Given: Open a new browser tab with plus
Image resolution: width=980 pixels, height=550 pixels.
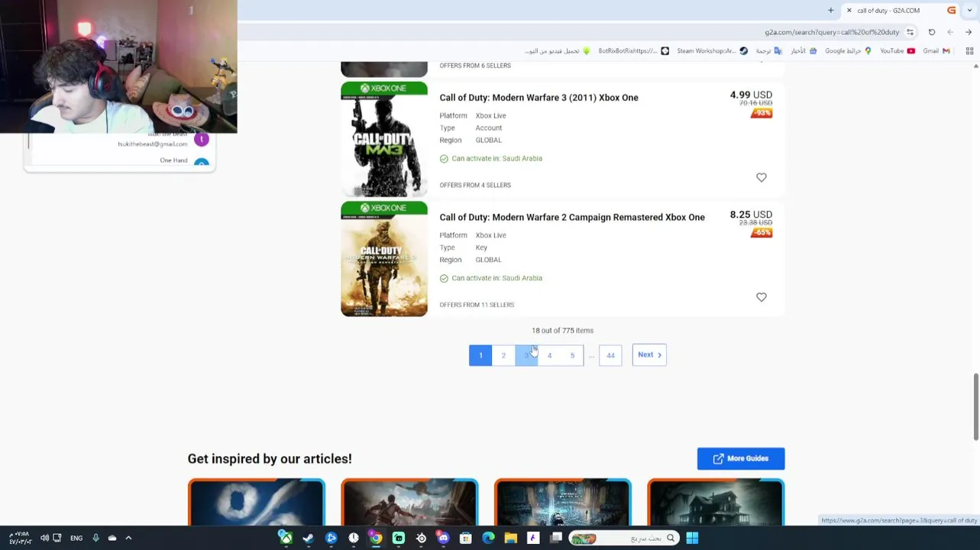Looking at the screenshot, I should point(831,11).
